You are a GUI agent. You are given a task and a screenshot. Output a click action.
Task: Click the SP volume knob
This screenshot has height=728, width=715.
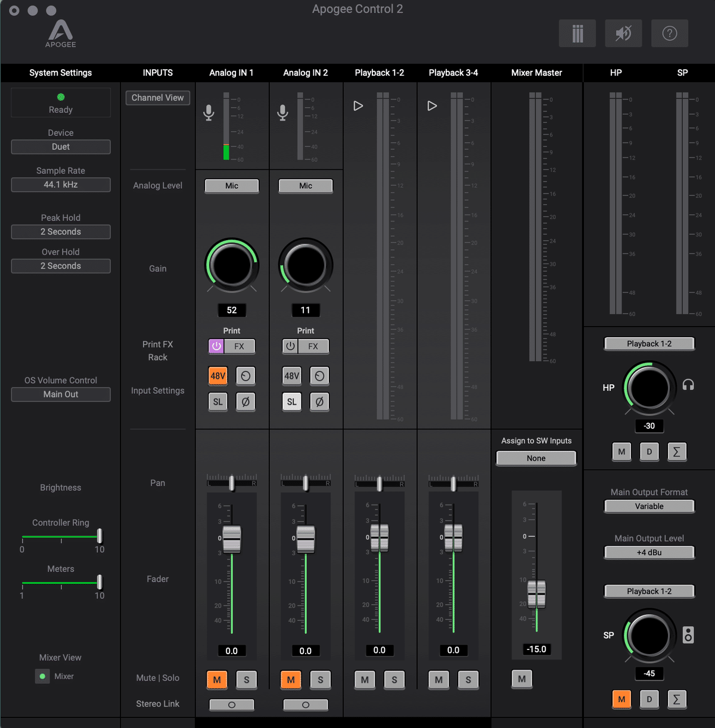649,635
